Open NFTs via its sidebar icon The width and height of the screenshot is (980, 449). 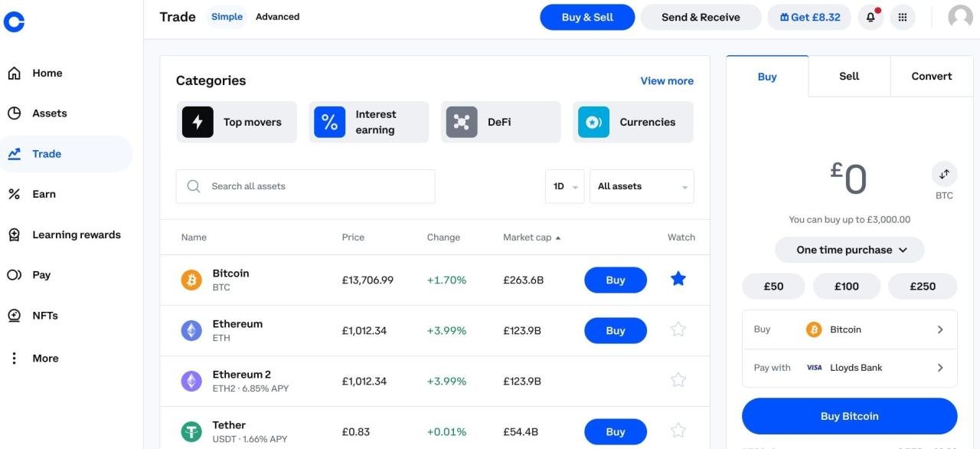pos(14,314)
